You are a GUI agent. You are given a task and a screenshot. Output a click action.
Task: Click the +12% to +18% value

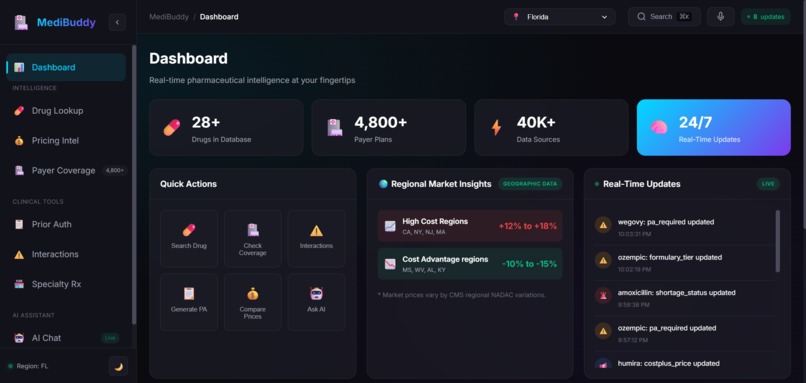click(527, 226)
